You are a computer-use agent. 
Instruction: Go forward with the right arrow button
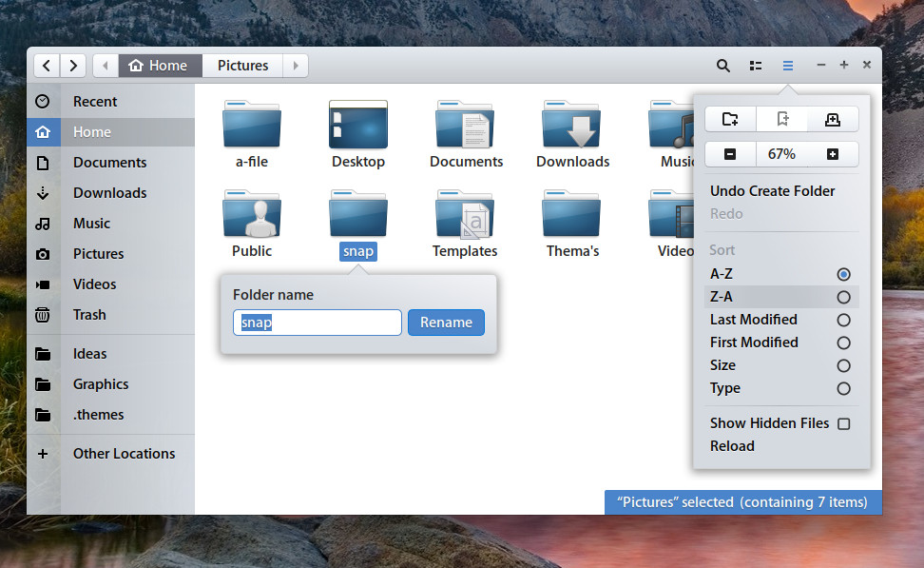pos(73,66)
